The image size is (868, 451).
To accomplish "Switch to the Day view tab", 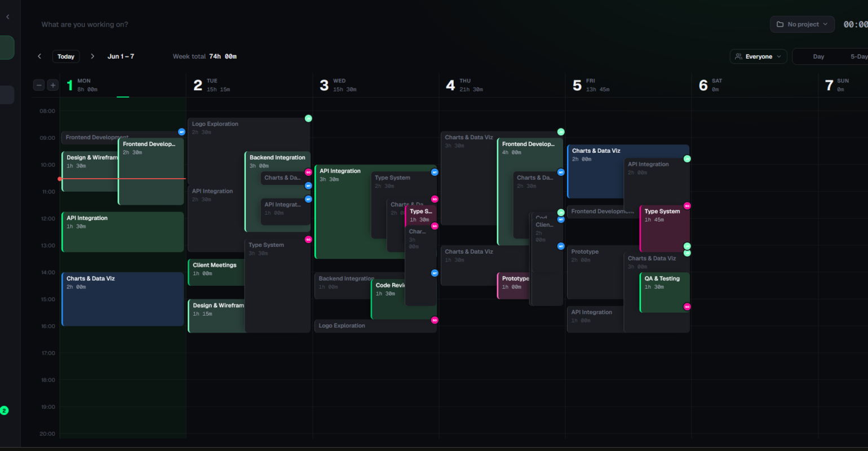I will [818, 56].
